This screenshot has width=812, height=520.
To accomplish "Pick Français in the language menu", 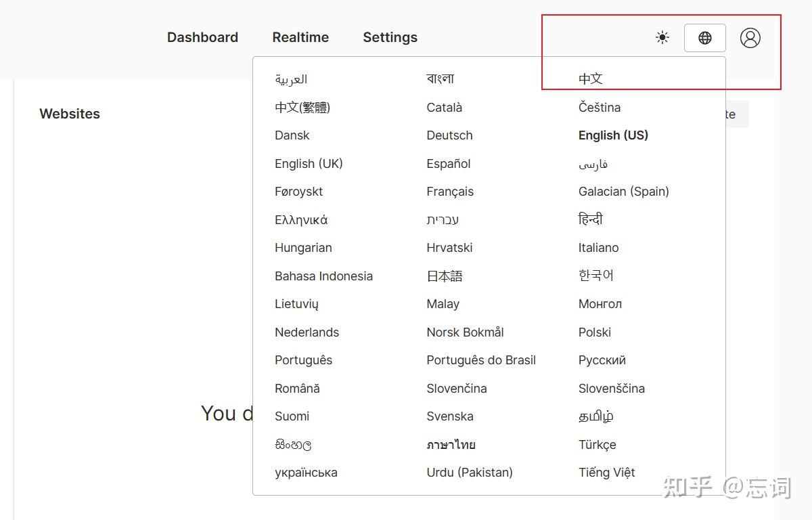I will [450, 192].
